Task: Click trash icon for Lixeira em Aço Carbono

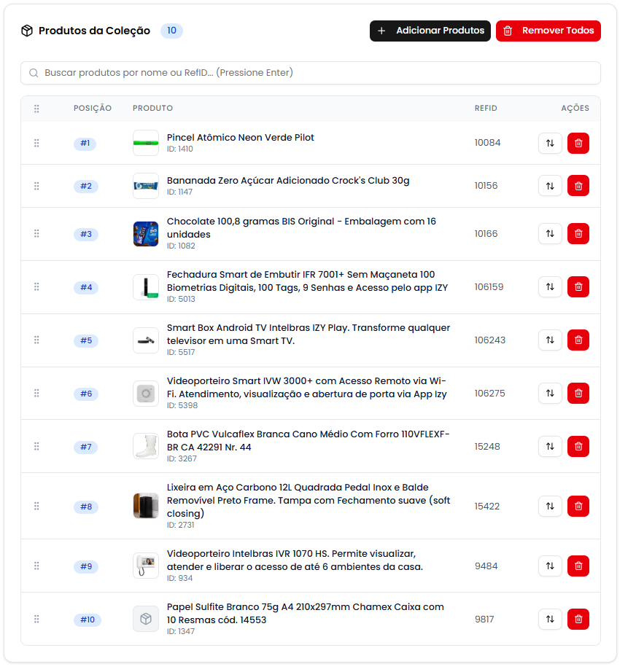Action: pos(578,507)
